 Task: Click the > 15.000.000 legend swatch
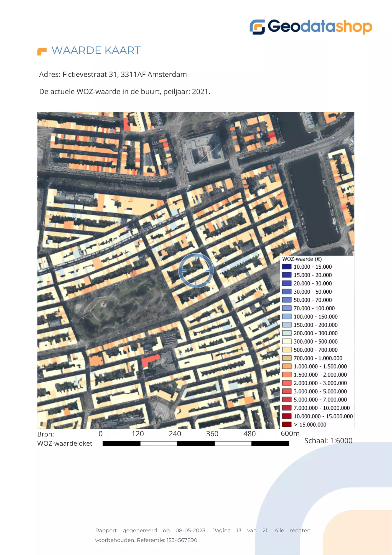click(x=287, y=425)
